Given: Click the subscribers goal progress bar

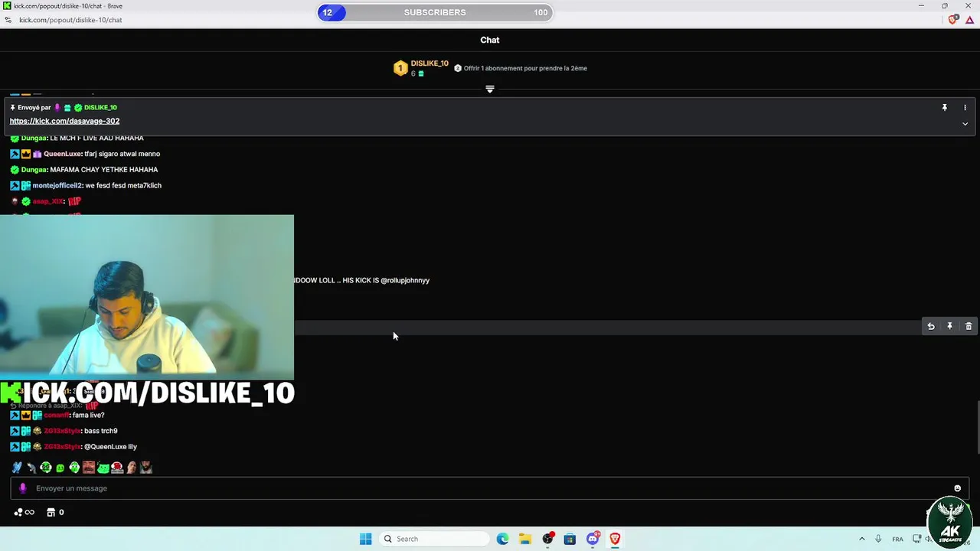Looking at the screenshot, I should pyautogui.click(x=435, y=12).
